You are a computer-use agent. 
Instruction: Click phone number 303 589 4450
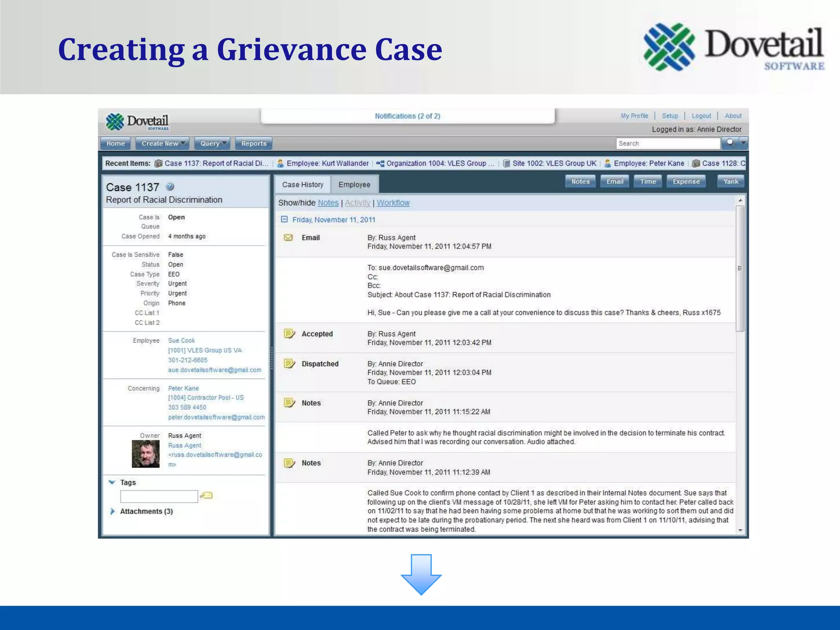pyautogui.click(x=187, y=407)
